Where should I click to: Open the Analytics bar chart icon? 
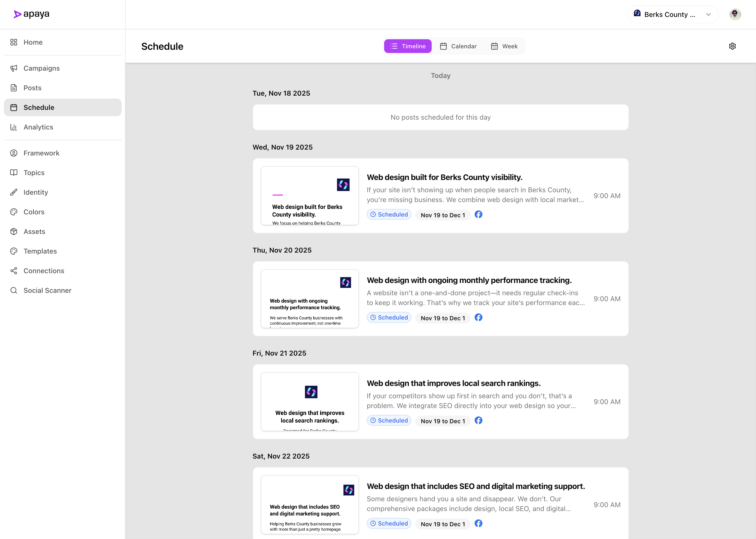point(13,127)
